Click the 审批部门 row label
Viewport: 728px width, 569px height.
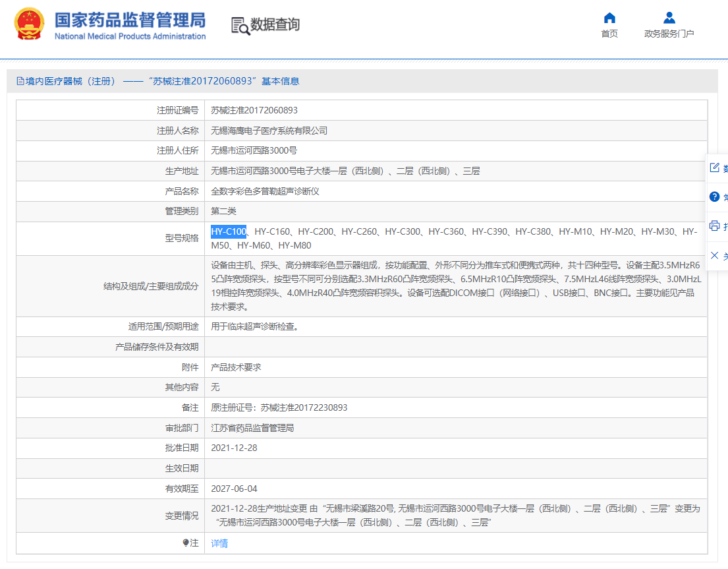pos(182,428)
